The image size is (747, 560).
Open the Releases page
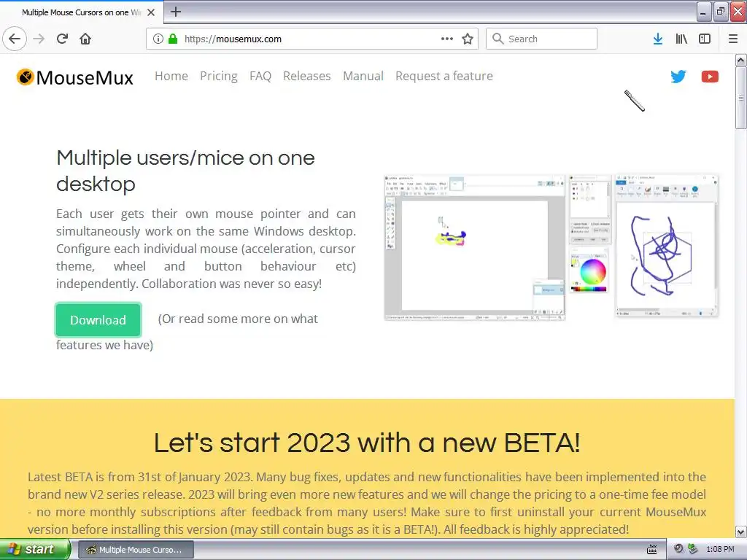click(307, 76)
